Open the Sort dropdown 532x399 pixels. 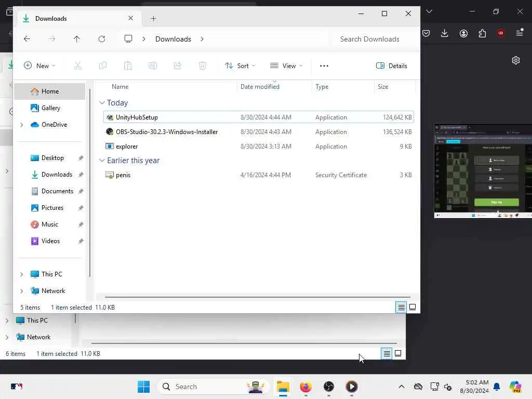point(240,66)
